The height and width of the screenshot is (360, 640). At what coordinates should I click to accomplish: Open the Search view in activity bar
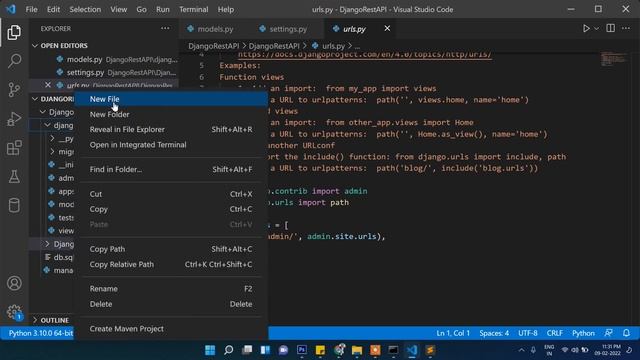pos(14,61)
